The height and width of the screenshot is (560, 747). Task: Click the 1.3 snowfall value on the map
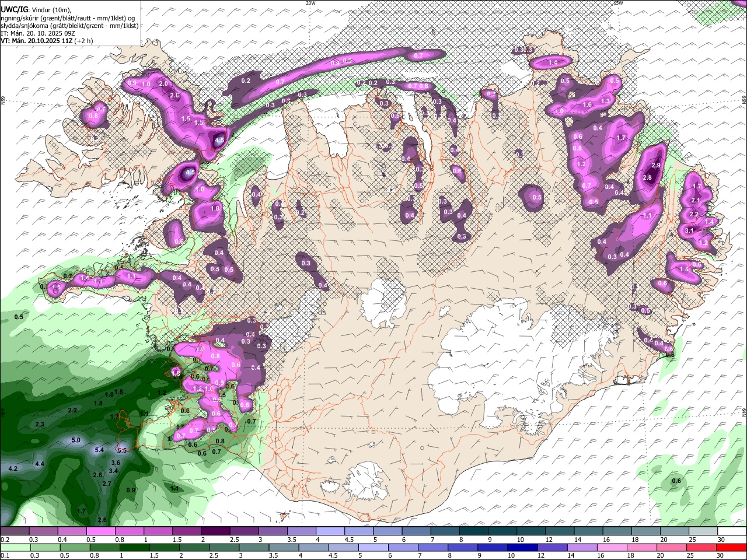coord(605,101)
